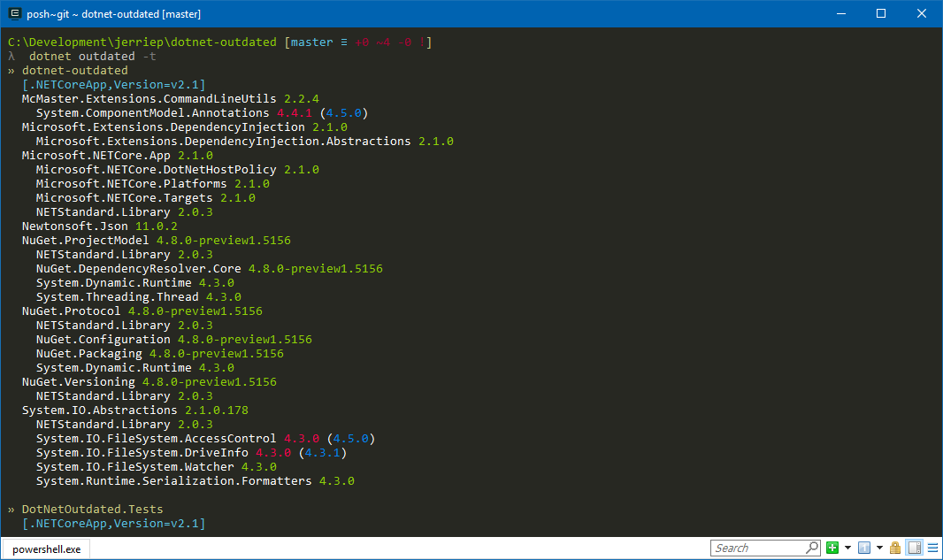Click the NuGet.DependencyResolver.Core line
Screen dimensions: 943x560
(210, 268)
